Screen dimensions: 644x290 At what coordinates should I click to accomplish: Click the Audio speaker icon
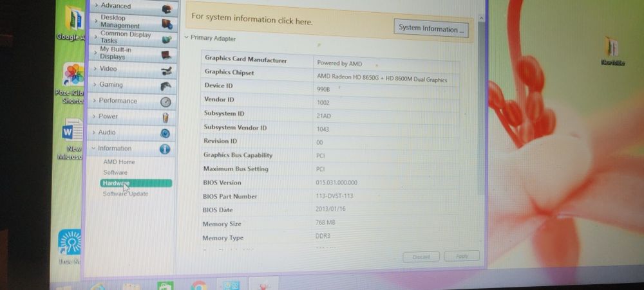165,133
